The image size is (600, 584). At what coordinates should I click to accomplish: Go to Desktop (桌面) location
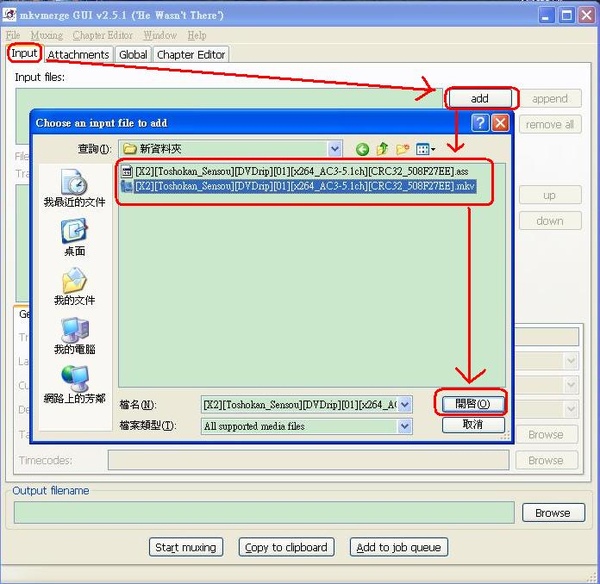click(74, 237)
